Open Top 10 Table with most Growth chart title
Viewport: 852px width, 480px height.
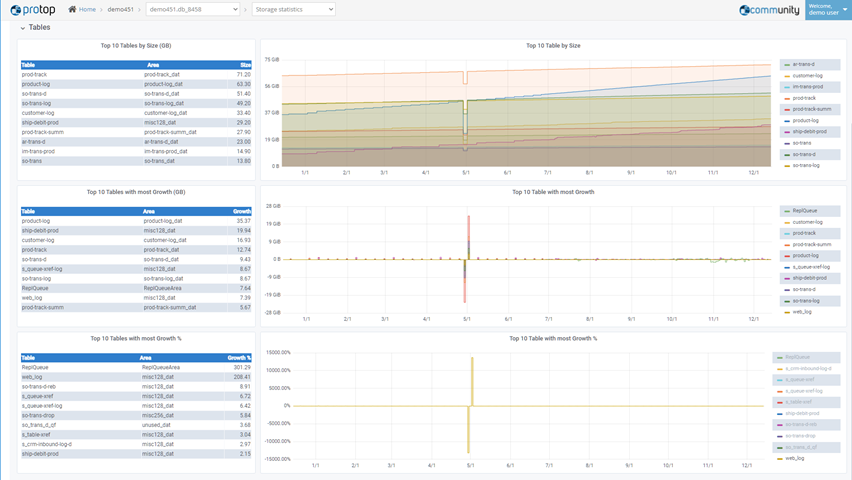[553, 192]
